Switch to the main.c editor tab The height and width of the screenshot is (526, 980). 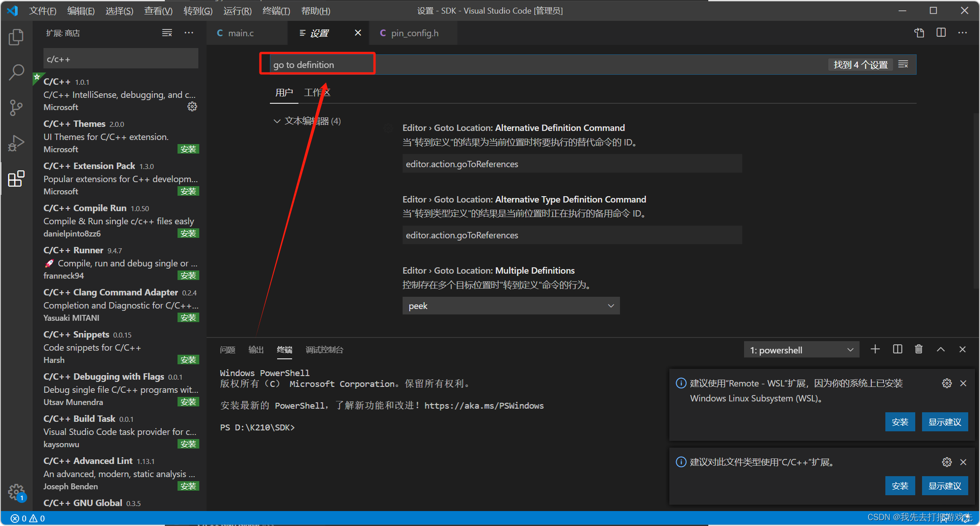(x=247, y=33)
